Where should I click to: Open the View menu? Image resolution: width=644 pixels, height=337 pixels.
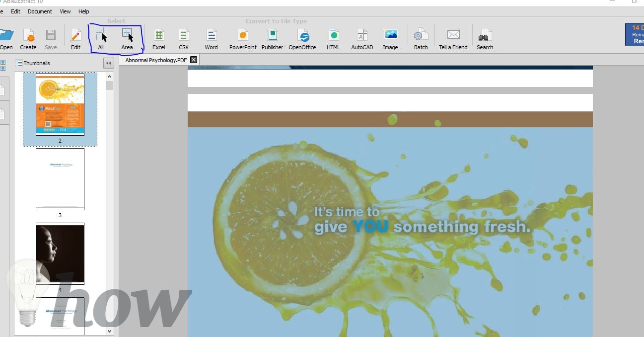coord(65,11)
